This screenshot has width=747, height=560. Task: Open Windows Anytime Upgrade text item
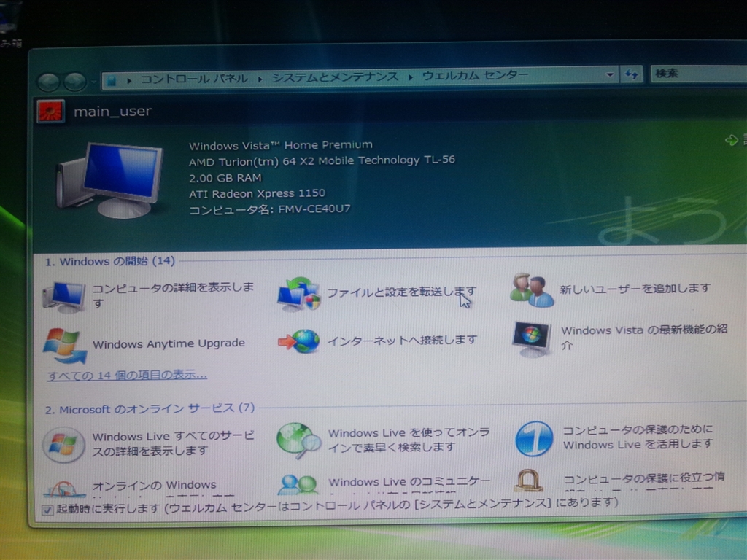[x=169, y=343]
